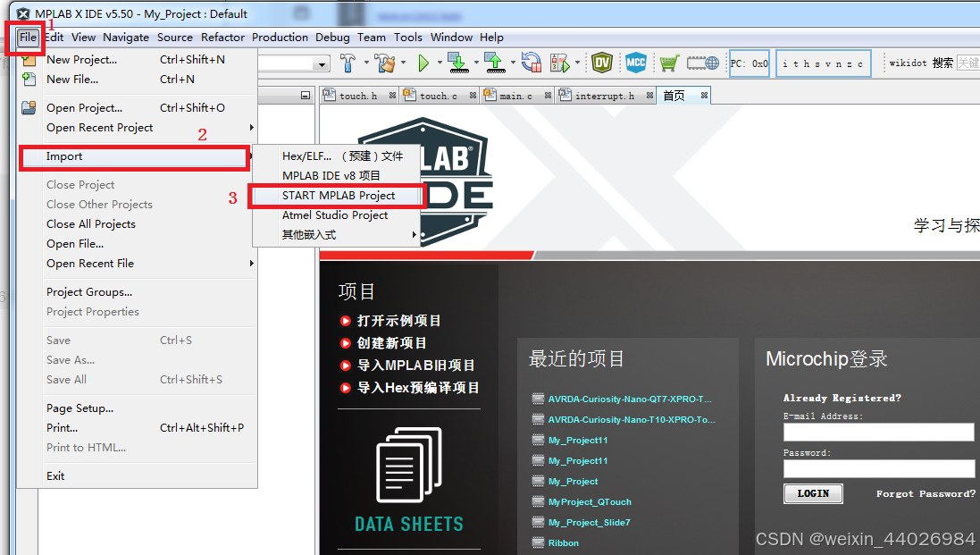Viewport: 980px width, 555px height.
Task: Choose START MPLAB Project import option
Action: (338, 196)
